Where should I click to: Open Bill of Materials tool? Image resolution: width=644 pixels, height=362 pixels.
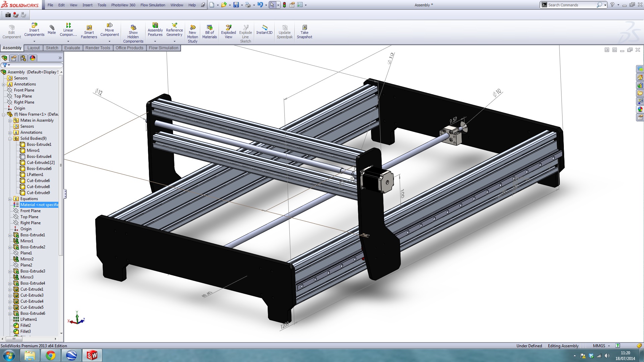point(209,28)
